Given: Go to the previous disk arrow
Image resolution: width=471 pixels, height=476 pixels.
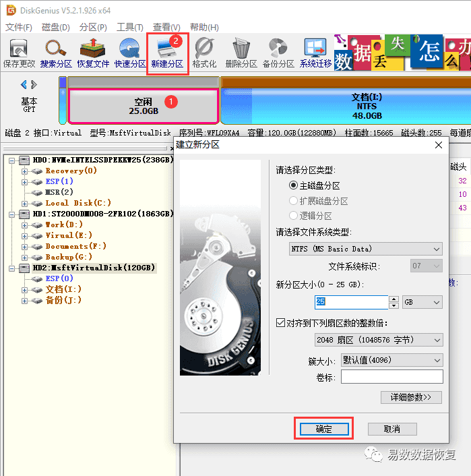Looking at the screenshot, I should tap(24, 84).
